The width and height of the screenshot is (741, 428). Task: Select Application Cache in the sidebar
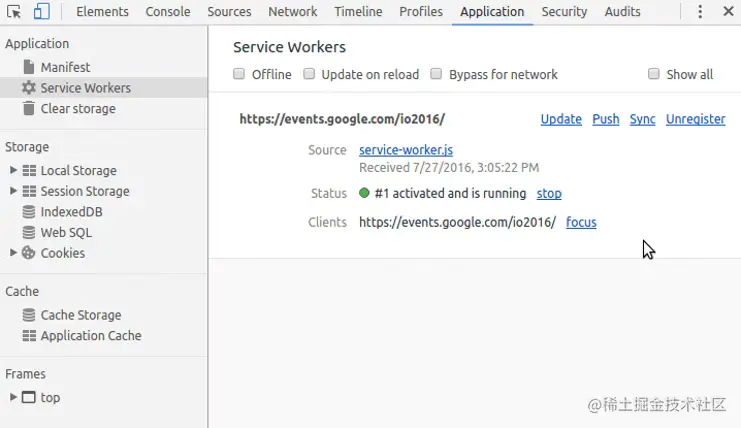[91, 335]
